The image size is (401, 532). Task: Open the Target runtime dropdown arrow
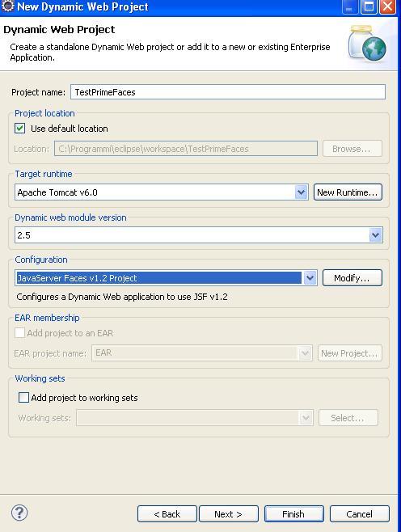[301, 192]
